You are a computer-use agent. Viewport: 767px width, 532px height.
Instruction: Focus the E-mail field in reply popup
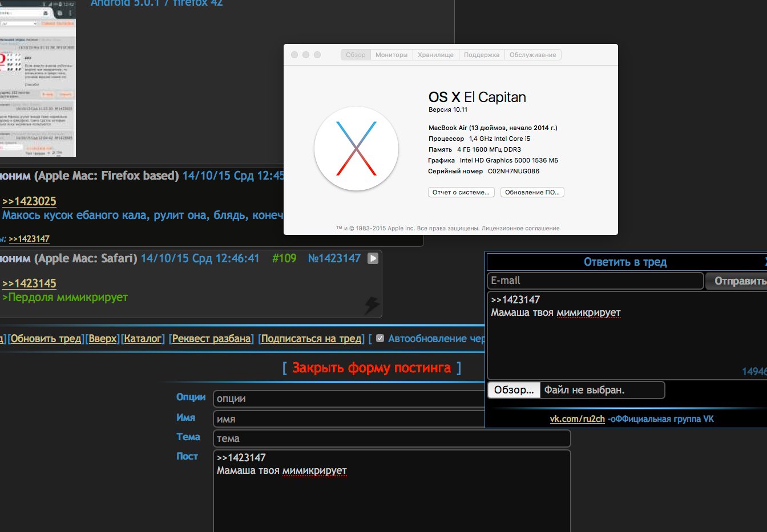coord(595,281)
